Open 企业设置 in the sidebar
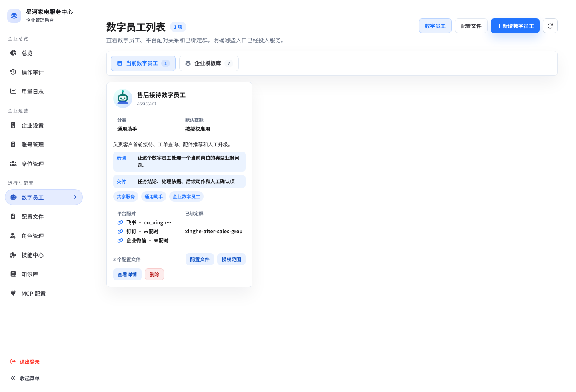 [44, 125]
